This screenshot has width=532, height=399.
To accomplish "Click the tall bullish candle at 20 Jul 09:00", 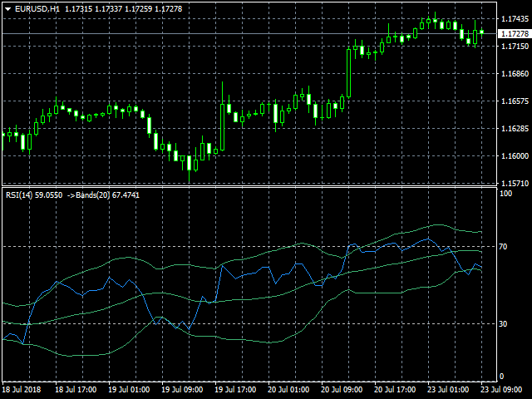I will click(x=348, y=73).
